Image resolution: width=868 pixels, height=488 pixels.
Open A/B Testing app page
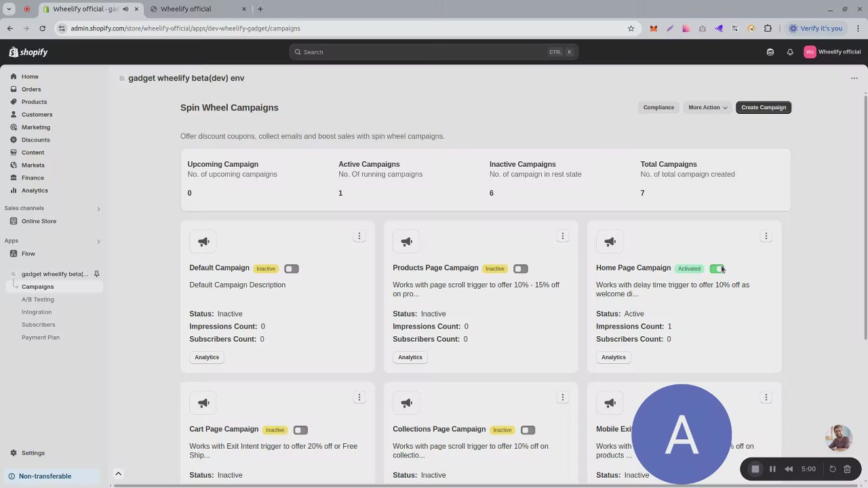(37, 300)
